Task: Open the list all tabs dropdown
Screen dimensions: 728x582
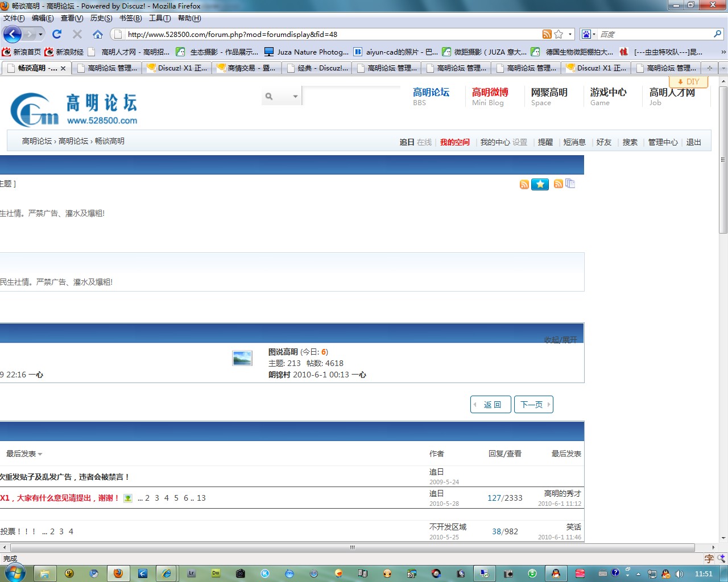Action: point(723,68)
